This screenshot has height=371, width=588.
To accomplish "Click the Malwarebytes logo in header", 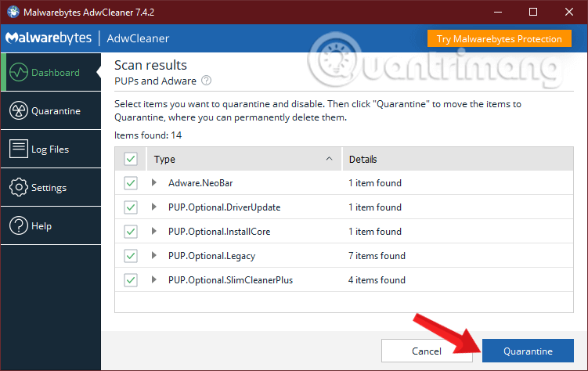I will pyautogui.click(x=49, y=38).
